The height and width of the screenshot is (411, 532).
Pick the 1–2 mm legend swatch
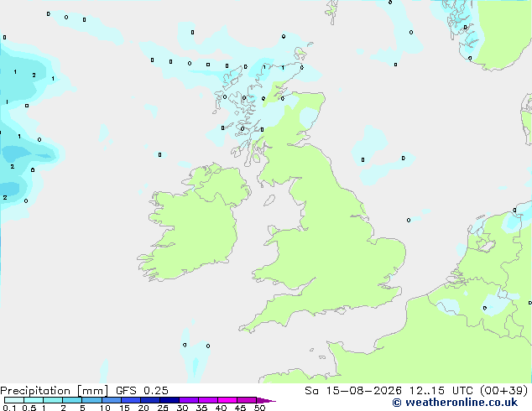(53, 400)
